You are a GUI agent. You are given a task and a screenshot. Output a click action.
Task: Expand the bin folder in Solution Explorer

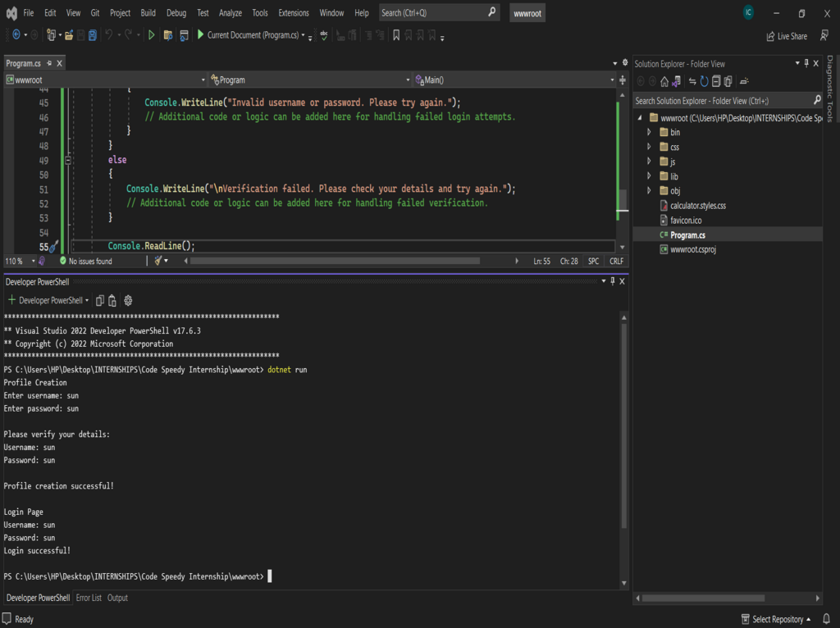[649, 132]
